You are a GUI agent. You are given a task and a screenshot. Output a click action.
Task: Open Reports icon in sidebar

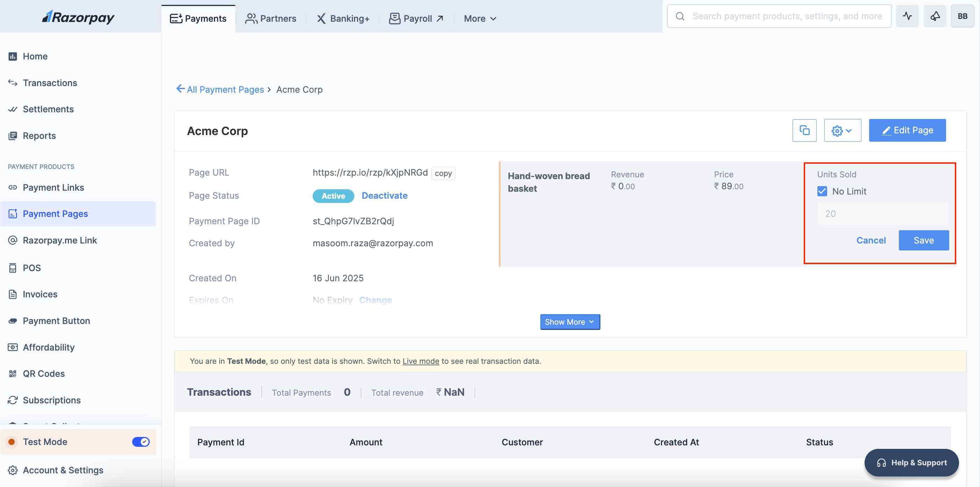(x=13, y=136)
